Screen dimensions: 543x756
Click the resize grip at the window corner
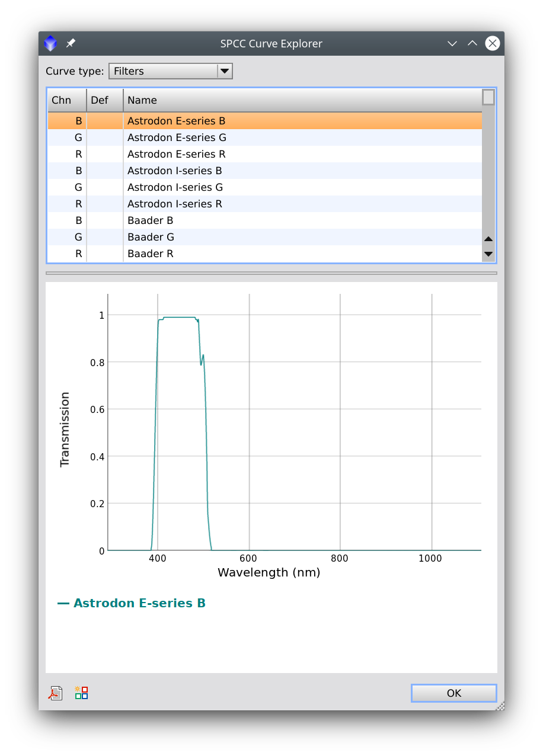500,705
